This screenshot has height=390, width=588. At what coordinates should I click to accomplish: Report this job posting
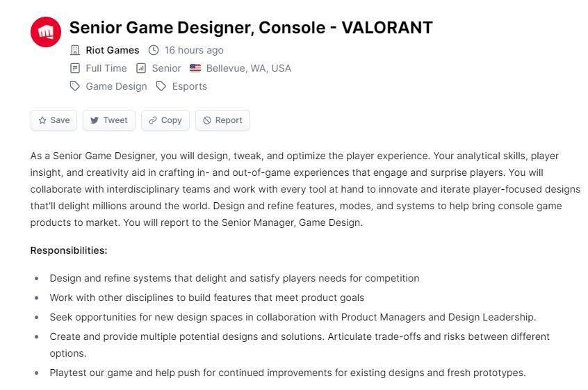click(x=222, y=120)
